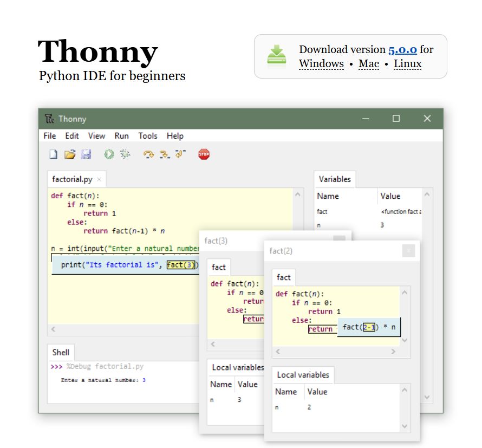Image resolution: width=482 pixels, height=448 pixels.
Task: Click the fact row in Variables panel
Action: pyautogui.click(x=368, y=212)
